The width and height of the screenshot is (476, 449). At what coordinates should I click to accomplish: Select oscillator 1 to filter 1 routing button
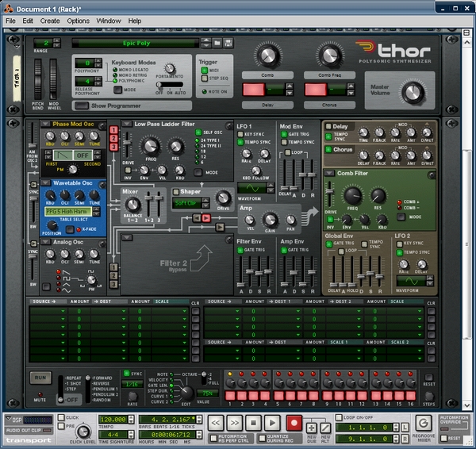[x=113, y=130]
